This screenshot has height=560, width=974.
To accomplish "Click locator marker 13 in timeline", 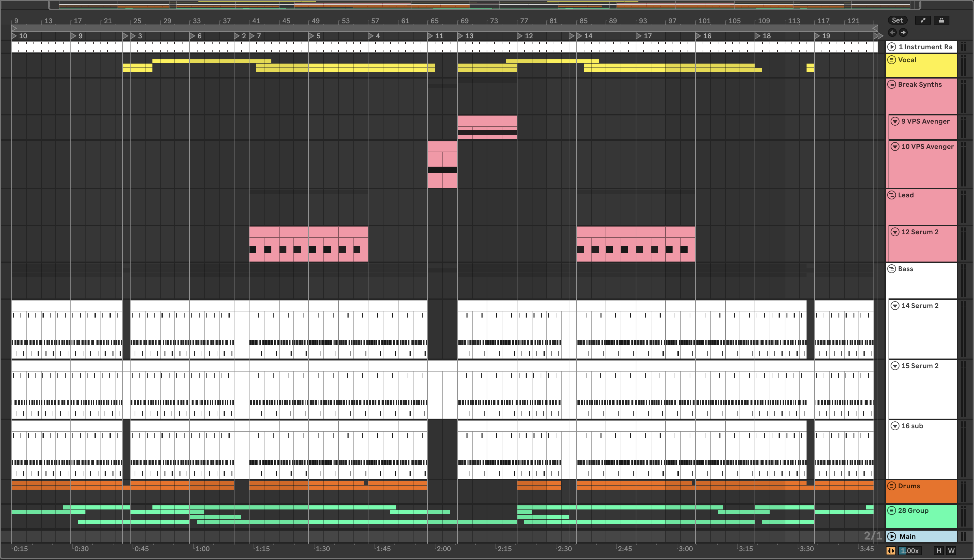I will pos(461,36).
